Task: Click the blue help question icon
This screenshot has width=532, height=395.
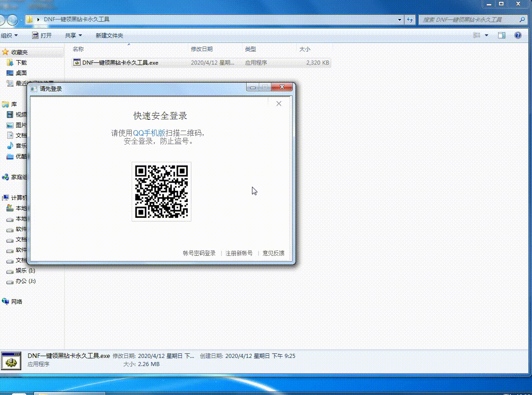Action: click(518, 35)
